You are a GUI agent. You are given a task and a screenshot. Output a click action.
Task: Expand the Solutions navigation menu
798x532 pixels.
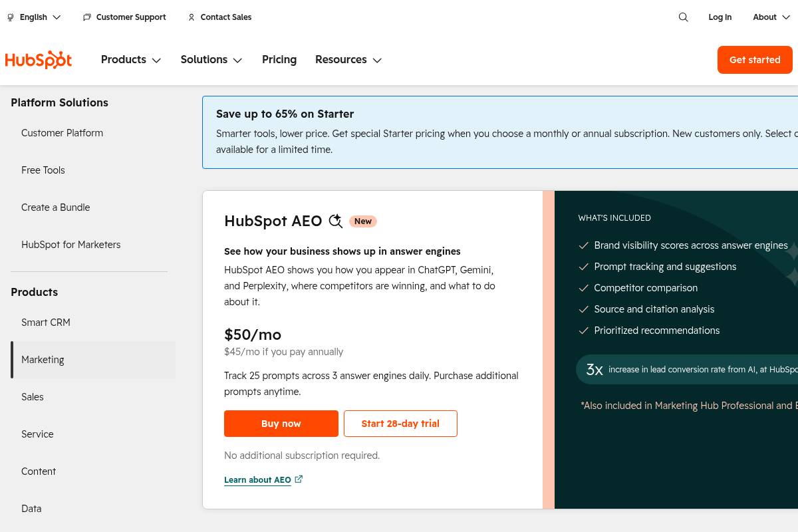(x=211, y=60)
